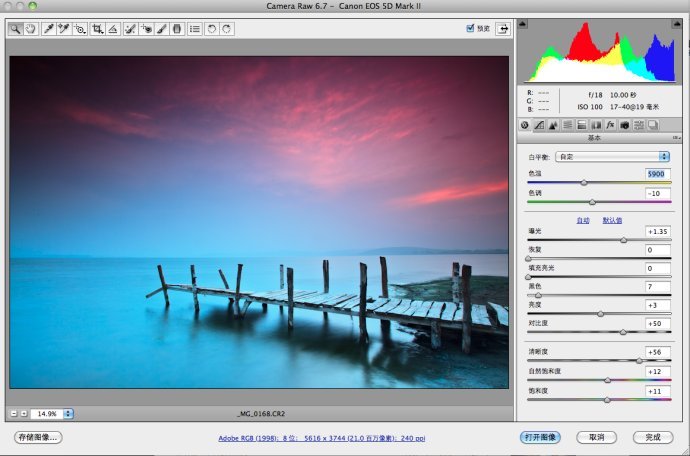Switch to the Effects (fx) panel tab

point(610,125)
